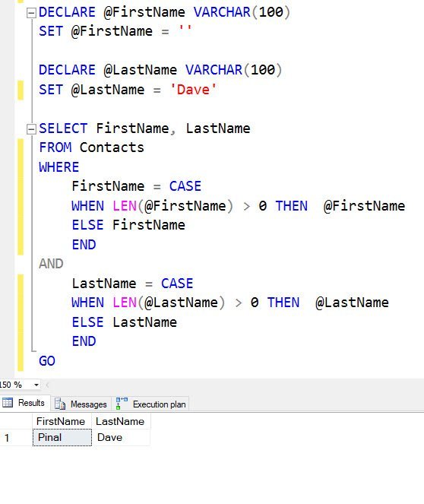This screenshot has height=504, width=424.
Task: Select the LastName column header
Action: (x=121, y=421)
